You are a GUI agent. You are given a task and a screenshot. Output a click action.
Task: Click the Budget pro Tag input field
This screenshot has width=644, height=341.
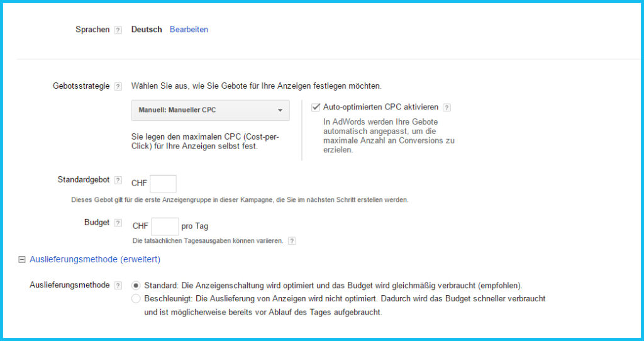point(165,226)
